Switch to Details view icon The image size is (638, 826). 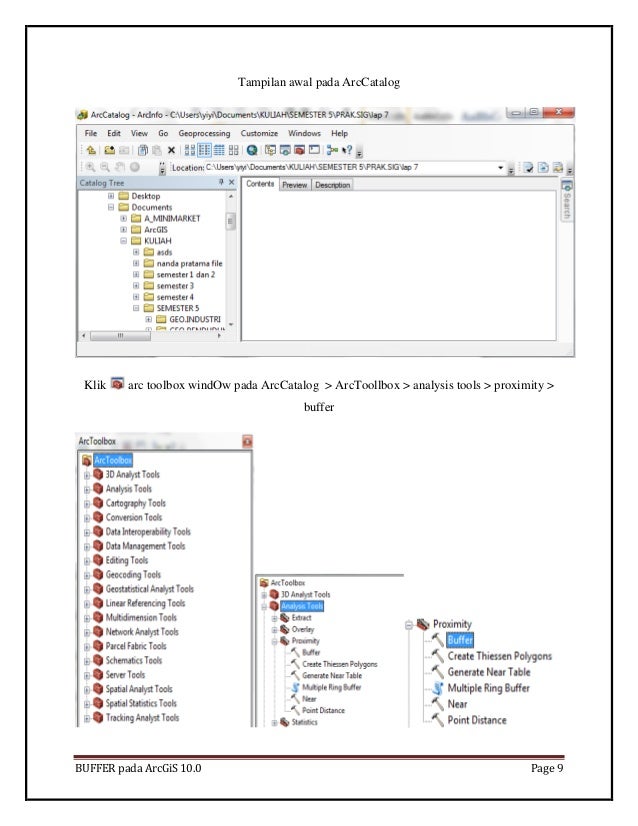[x=219, y=150]
